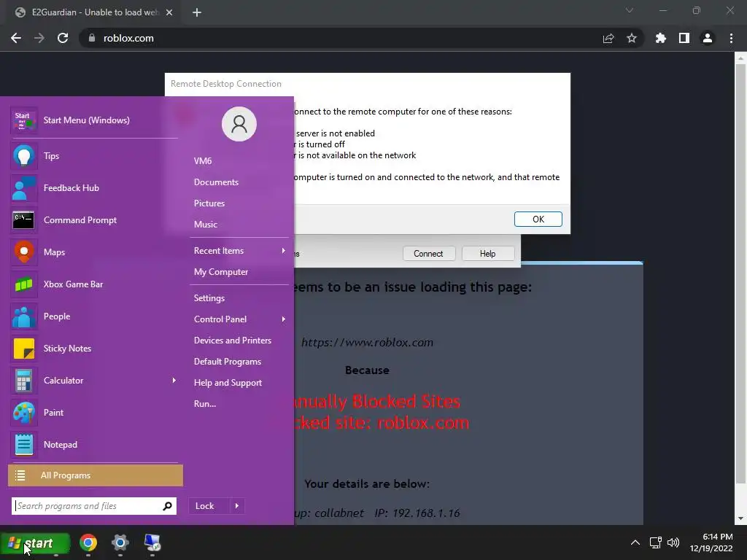747x560 pixels.
Task: Open People app icon
Action: pyautogui.click(x=24, y=316)
